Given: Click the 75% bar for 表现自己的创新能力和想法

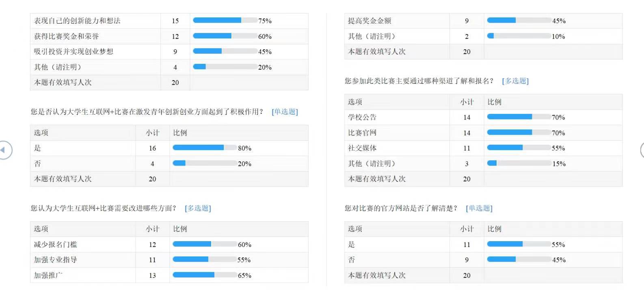Looking at the screenshot, I should tap(225, 20).
